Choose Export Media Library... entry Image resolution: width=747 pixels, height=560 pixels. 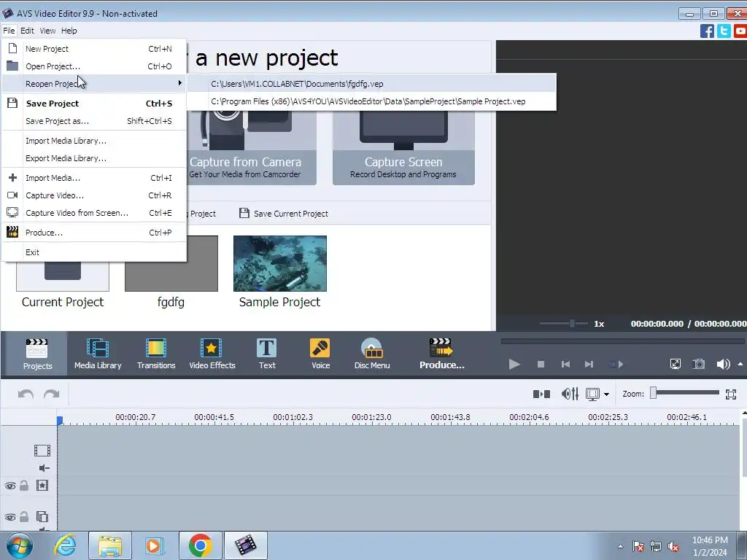tap(94, 158)
